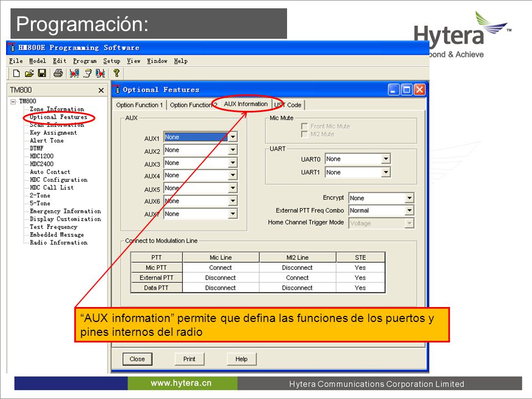Click the yellow question mark Help icon
The width and height of the screenshot is (532, 399).
[x=116, y=73]
